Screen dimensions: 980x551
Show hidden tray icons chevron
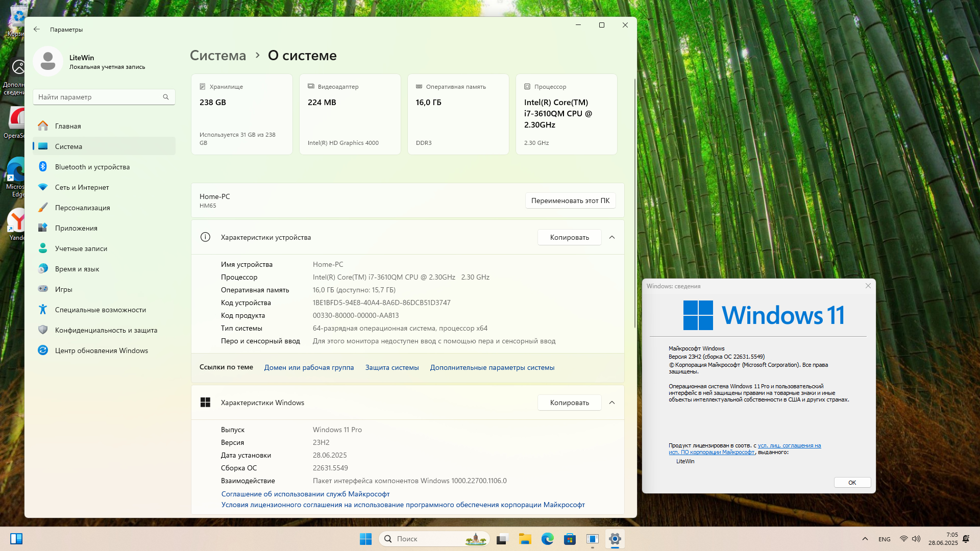pos(865,539)
